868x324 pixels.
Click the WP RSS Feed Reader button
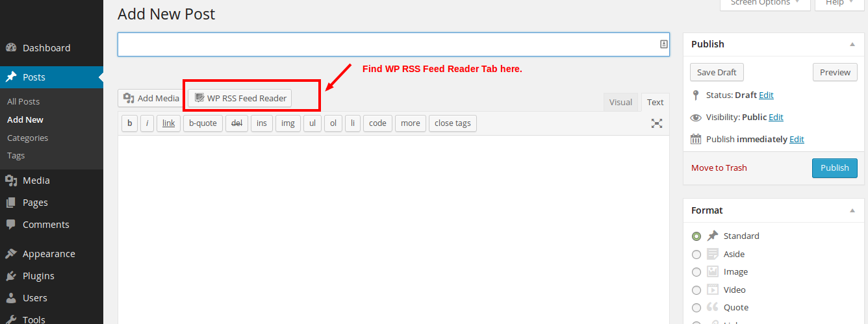pyautogui.click(x=240, y=98)
